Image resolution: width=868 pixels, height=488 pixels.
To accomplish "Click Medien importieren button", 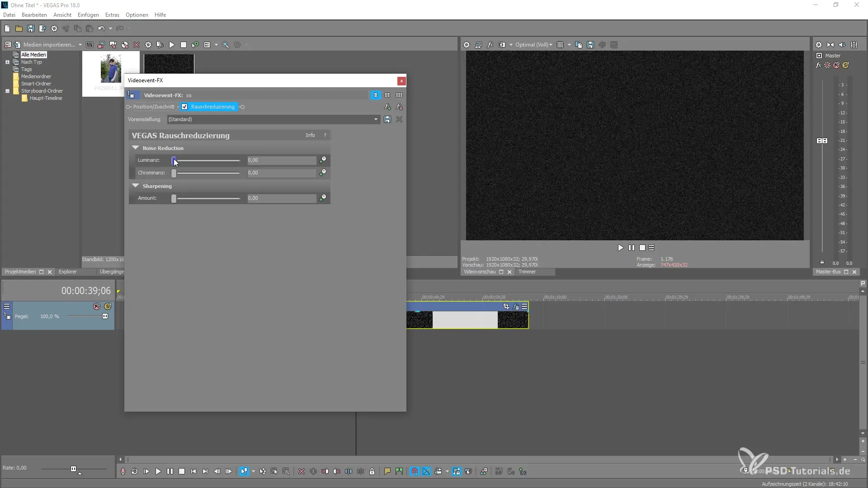I will tap(49, 45).
